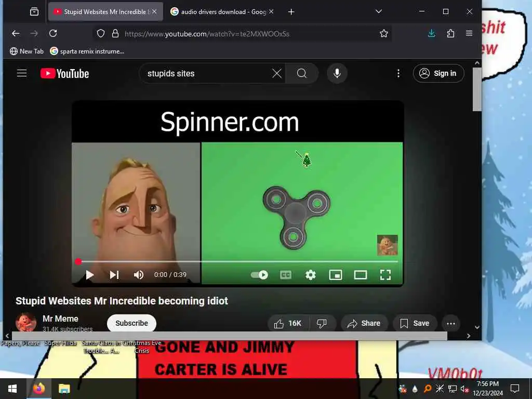Click vertical scrollbar down arrow

pos(477,327)
